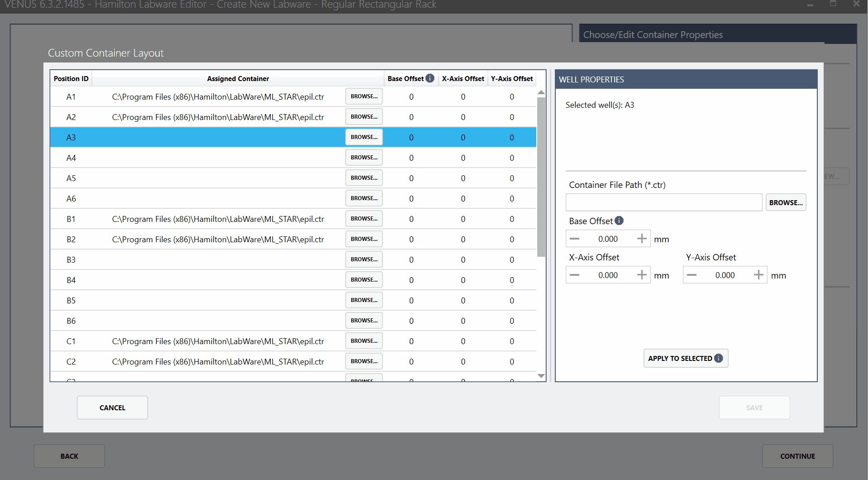Click the Y-Axis Offset value field
This screenshot has width=868, height=480.
point(725,275)
